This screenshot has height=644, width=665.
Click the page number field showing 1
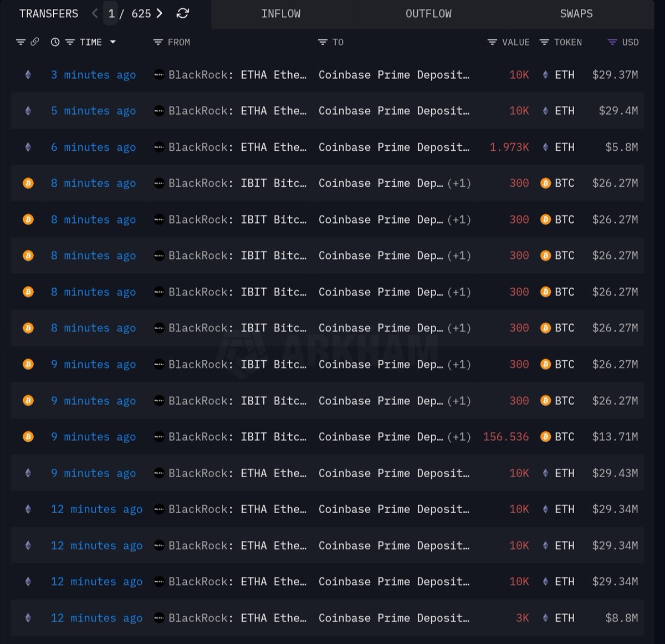click(x=111, y=13)
